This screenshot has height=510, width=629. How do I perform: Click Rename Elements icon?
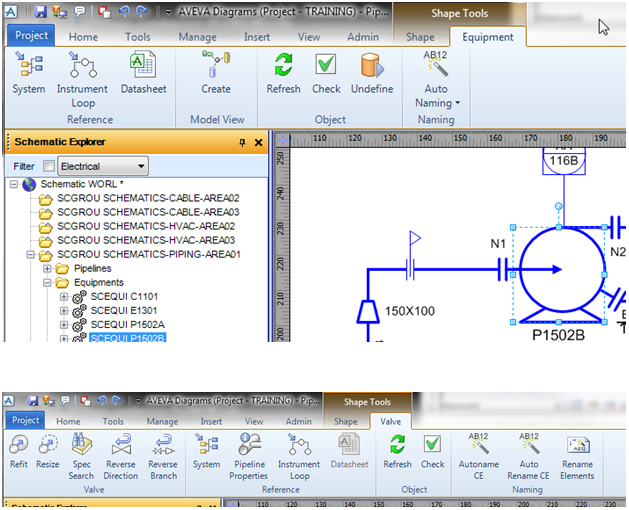578,445
